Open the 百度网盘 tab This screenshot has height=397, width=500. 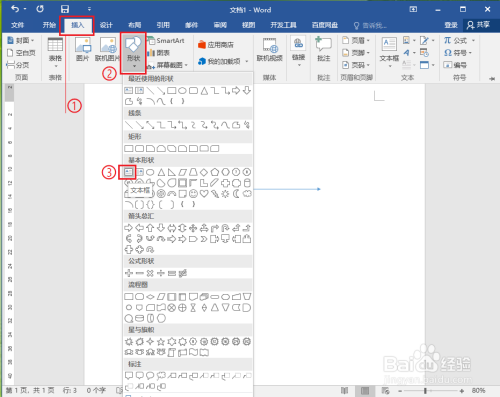click(325, 25)
